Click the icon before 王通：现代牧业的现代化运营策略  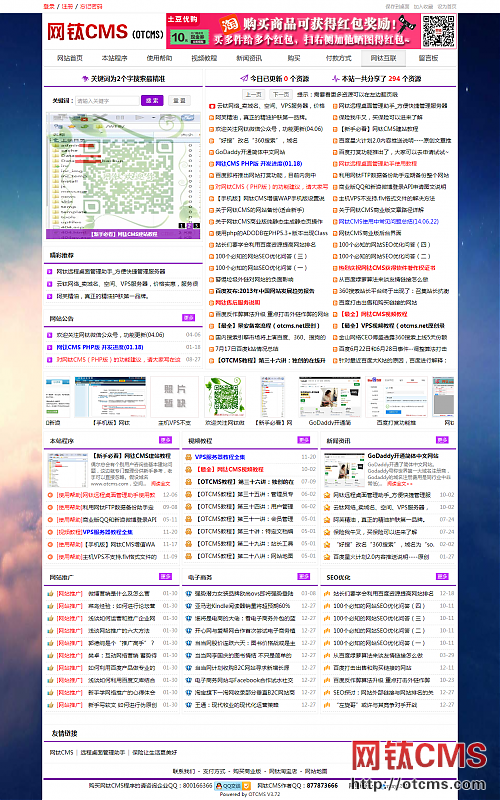(x=189, y=705)
